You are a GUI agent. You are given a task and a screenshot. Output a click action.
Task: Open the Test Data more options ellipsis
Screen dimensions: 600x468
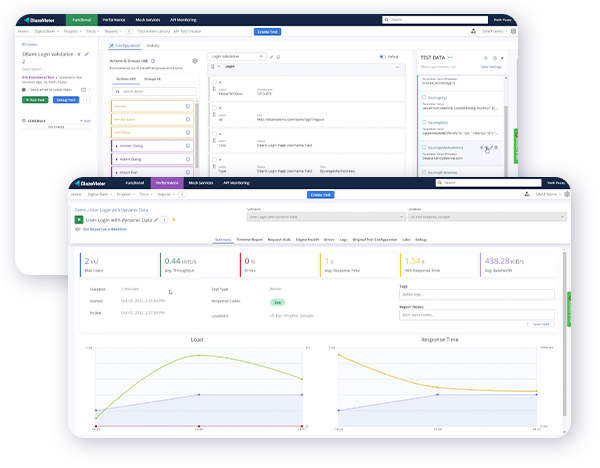click(450, 57)
